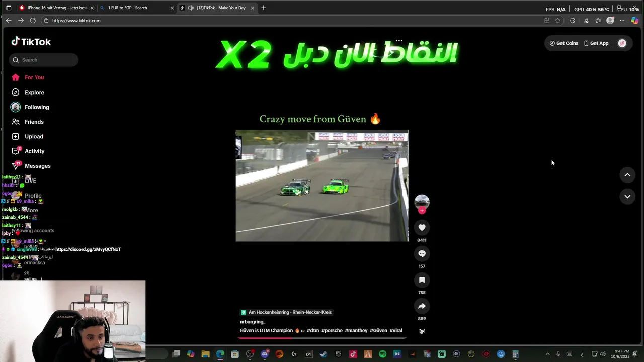This screenshot has height=362, width=644.
Task: Show hidden system tray icons
Action: [547, 354]
